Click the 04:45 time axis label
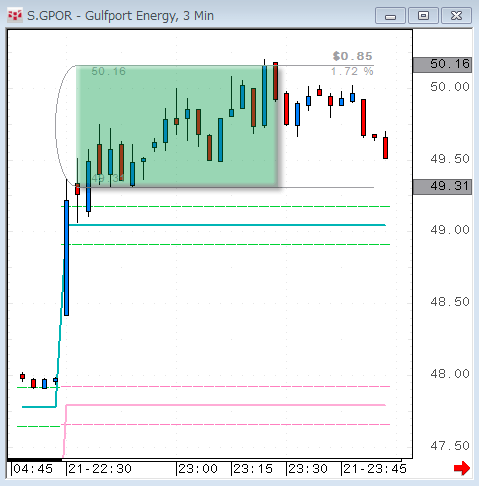Viewport: 479px width, 486px height. click(x=33, y=469)
